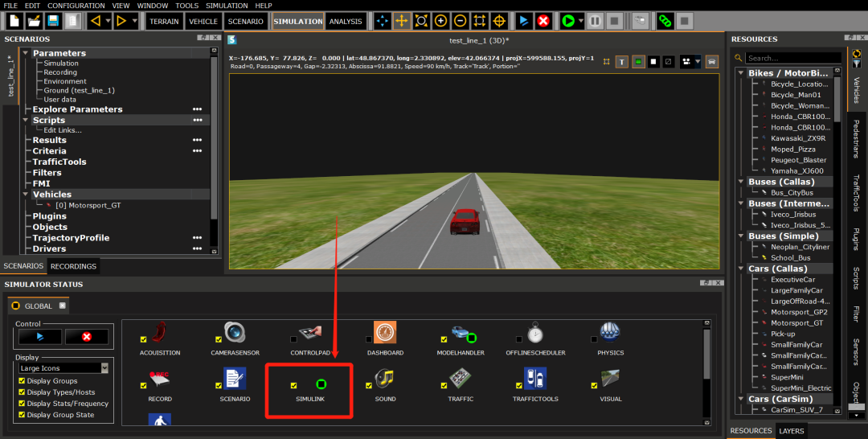868x439 pixels.
Task: Click the CAMERASENSOR module icon
Action: coord(235,331)
